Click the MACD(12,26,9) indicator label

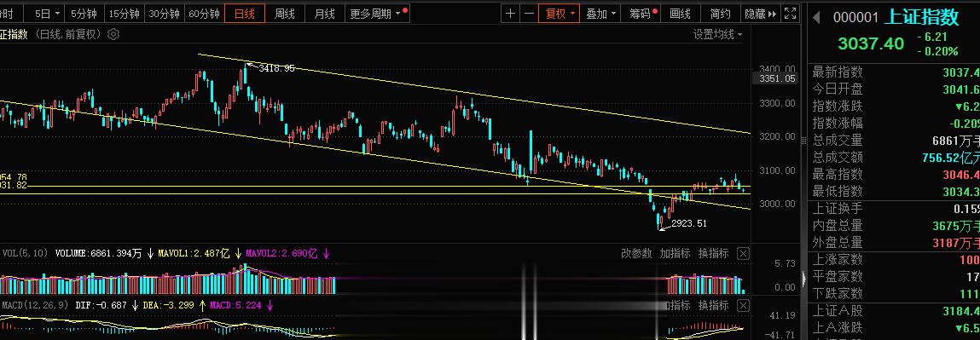36,306
